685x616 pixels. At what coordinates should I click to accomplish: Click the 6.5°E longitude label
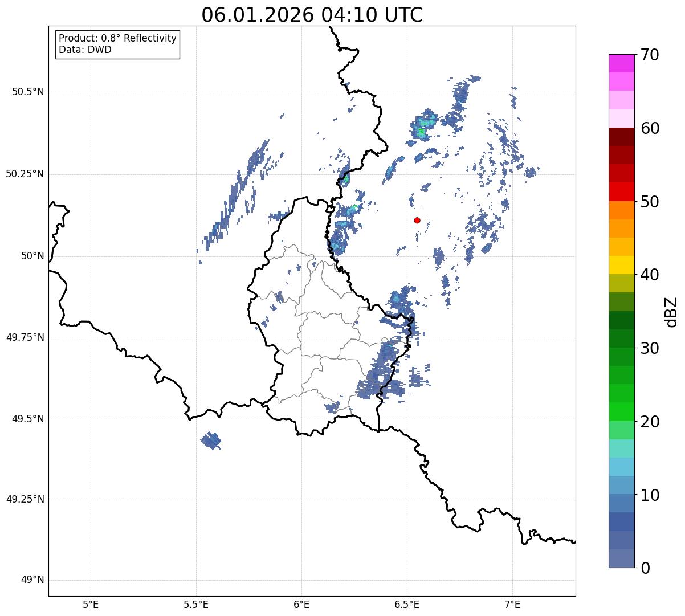pos(407,604)
